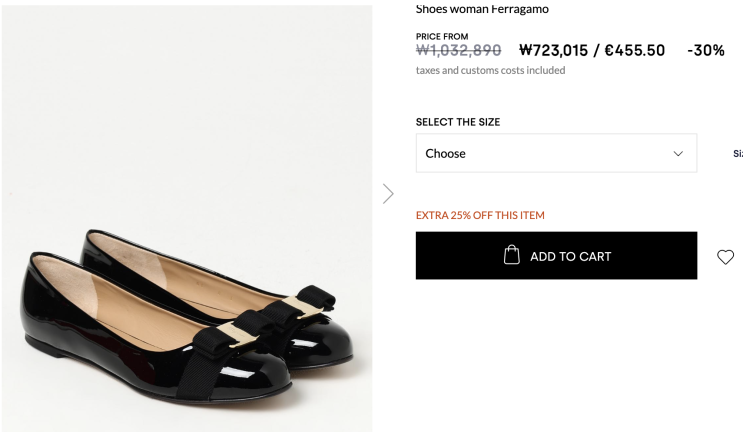Image resolution: width=743 pixels, height=432 pixels.
Task: Click the taxes and customs costs note
Action: [x=490, y=70]
